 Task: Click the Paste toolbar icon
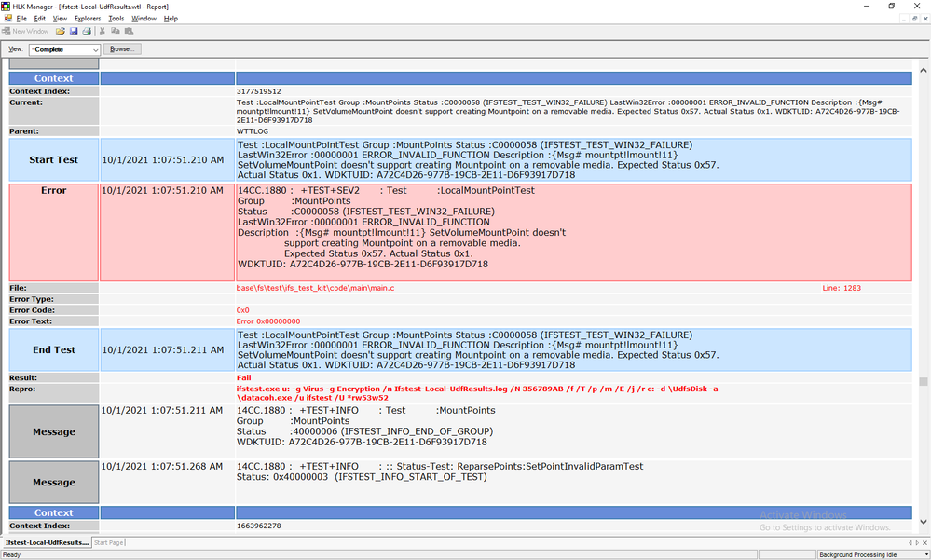tap(129, 32)
